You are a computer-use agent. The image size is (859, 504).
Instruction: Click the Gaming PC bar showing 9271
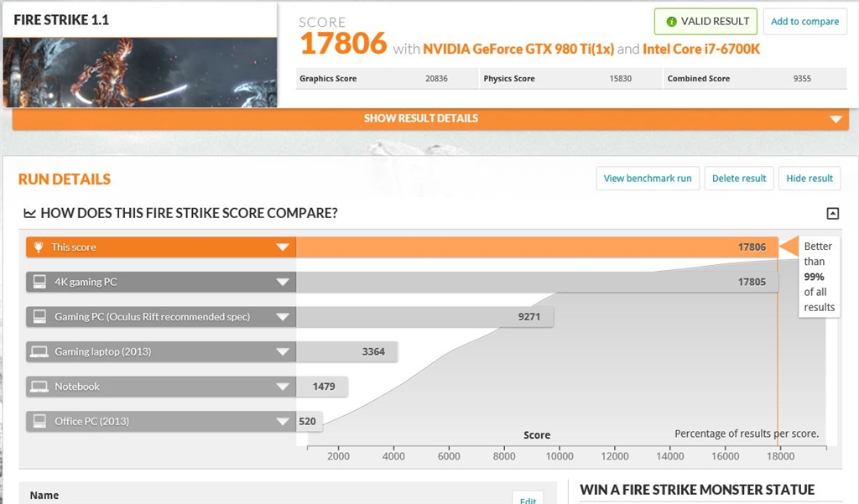pyautogui.click(x=424, y=317)
